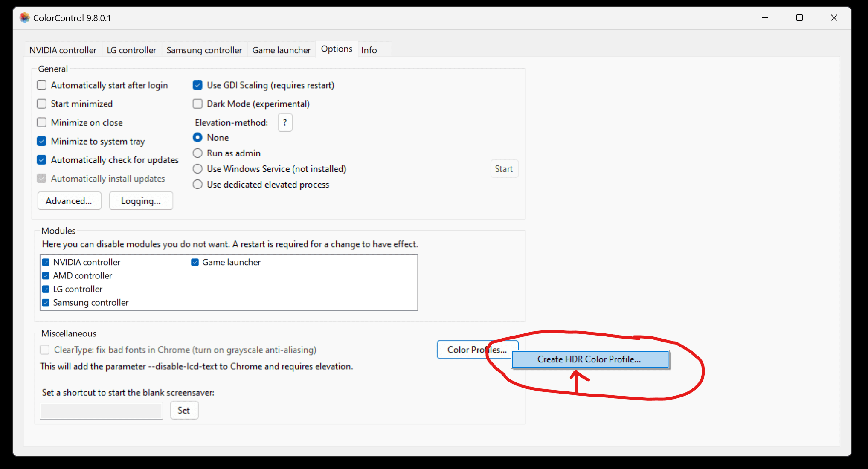The width and height of the screenshot is (868, 469).
Task: Go to the Samsung controller tab
Action: click(x=204, y=50)
